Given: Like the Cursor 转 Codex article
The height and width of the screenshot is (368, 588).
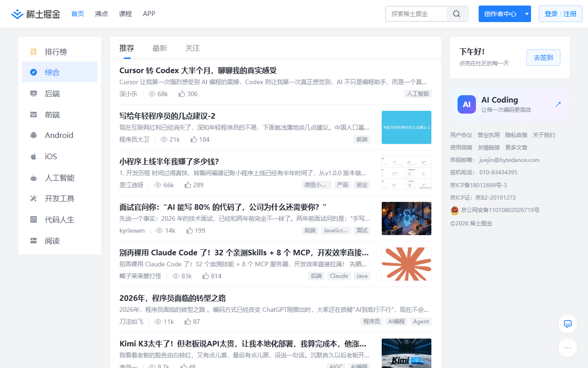Looking at the screenshot, I should coord(182,94).
